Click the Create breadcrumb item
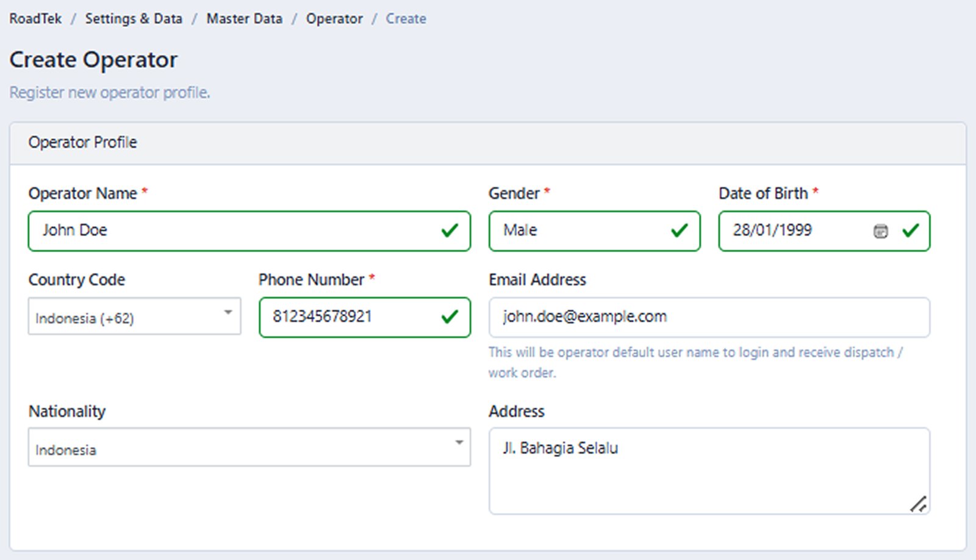 (406, 19)
